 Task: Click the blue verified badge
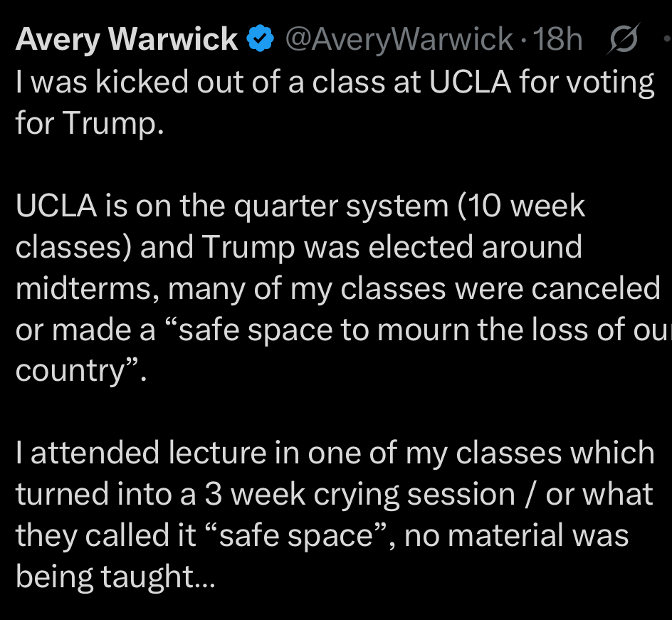(x=259, y=40)
